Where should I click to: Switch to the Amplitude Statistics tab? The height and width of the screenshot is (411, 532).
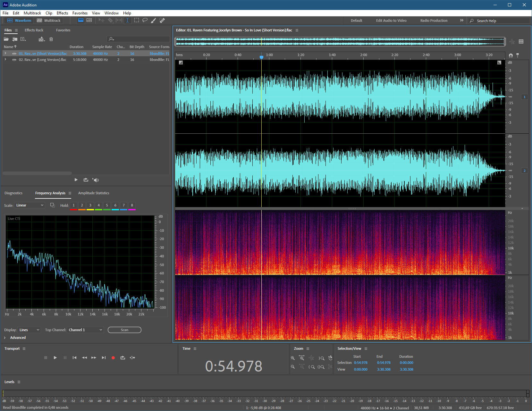[94, 193]
